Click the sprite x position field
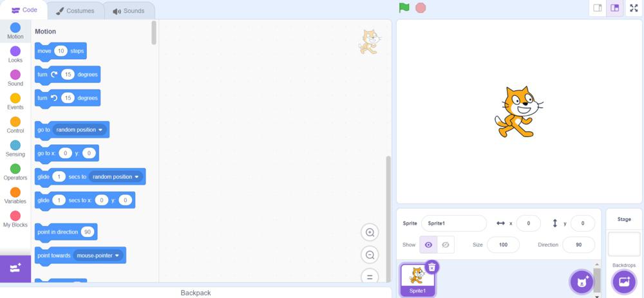The width and height of the screenshot is (644, 298). pyautogui.click(x=528, y=223)
